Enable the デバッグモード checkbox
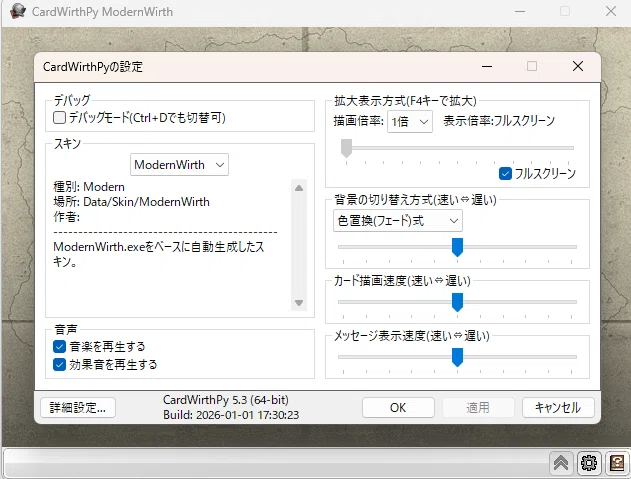Viewport: 631px width, 479px height. coord(60,118)
